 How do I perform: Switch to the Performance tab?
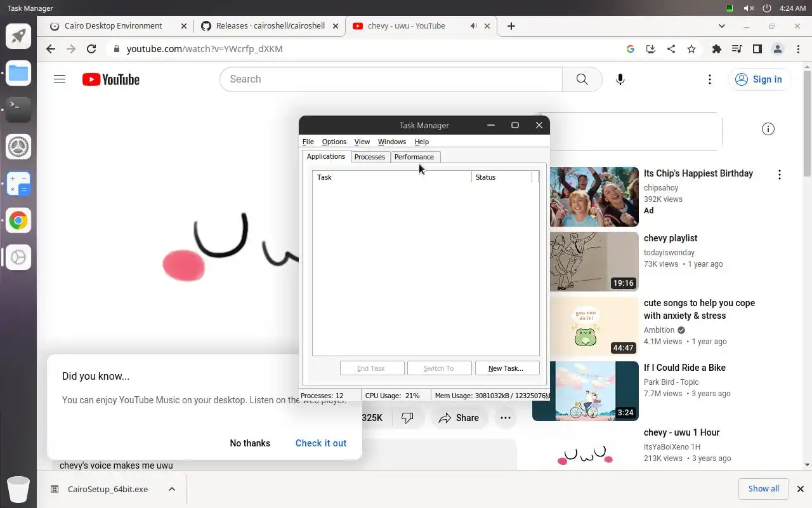414,157
